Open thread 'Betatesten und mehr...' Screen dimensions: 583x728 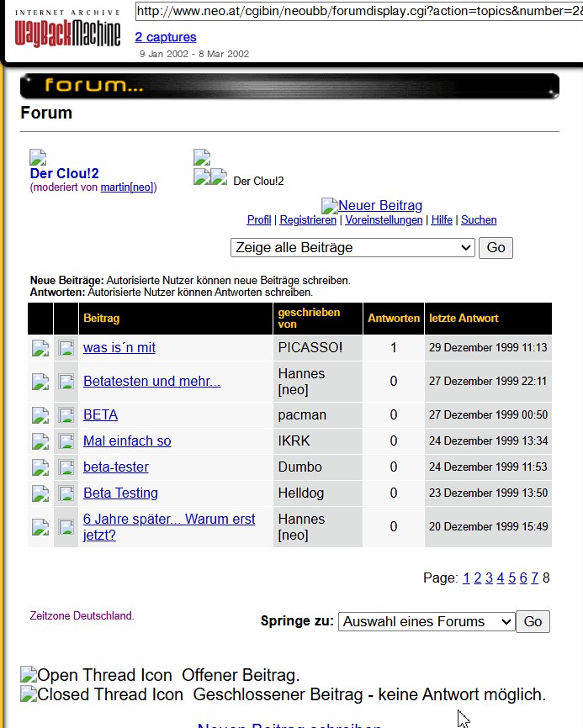(x=151, y=381)
